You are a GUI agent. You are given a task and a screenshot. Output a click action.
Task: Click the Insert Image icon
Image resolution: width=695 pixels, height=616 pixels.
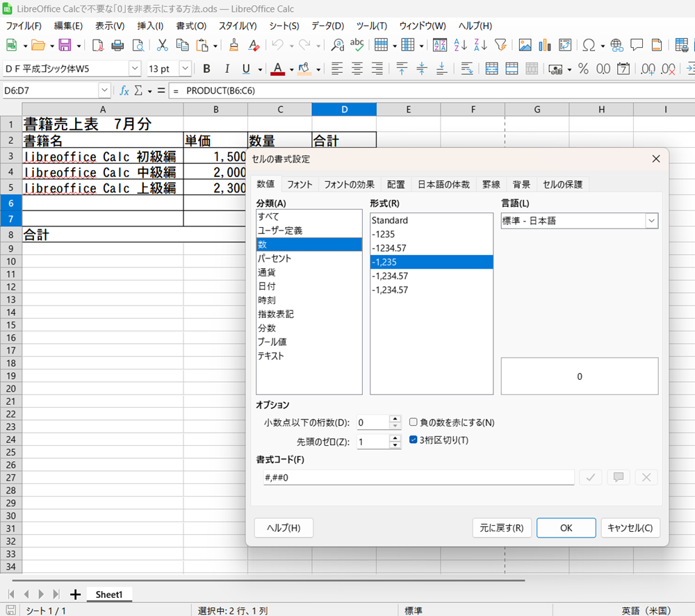click(525, 45)
